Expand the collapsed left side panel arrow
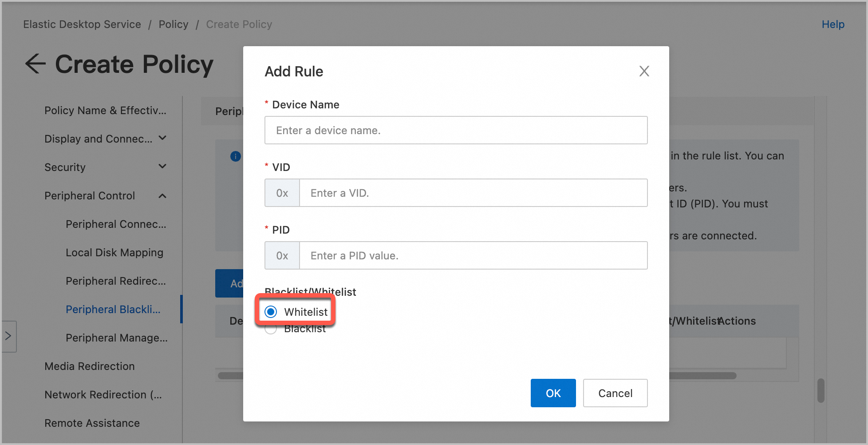The height and width of the screenshot is (445, 868). [x=8, y=336]
